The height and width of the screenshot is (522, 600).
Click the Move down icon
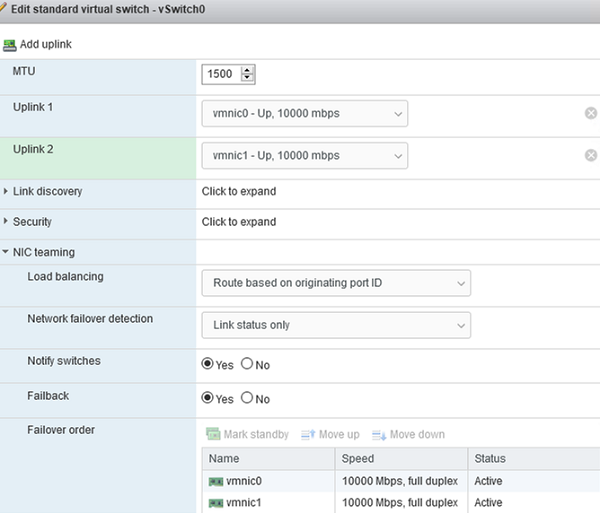(379, 434)
